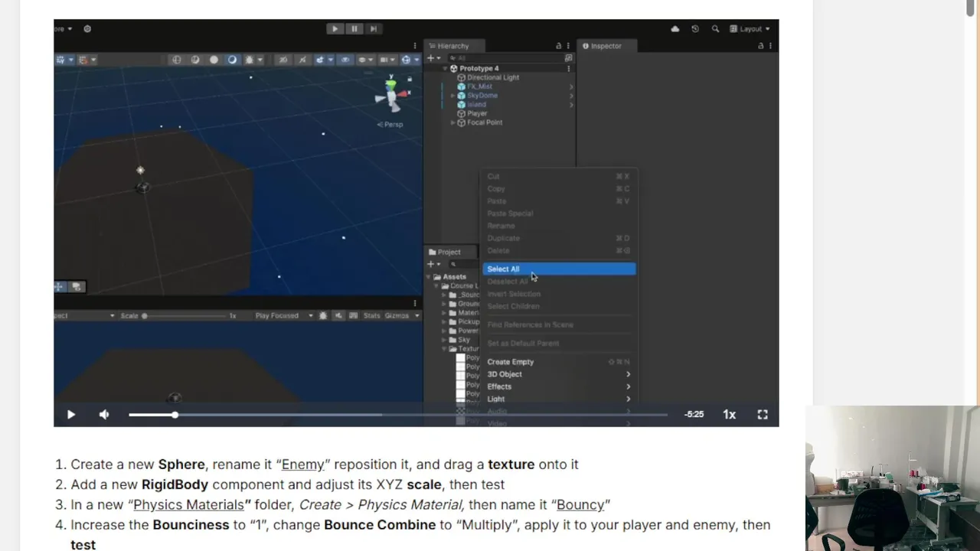This screenshot has height=551, width=980.
Task: Select the solid white sphere shading icon
Action: 214,60
